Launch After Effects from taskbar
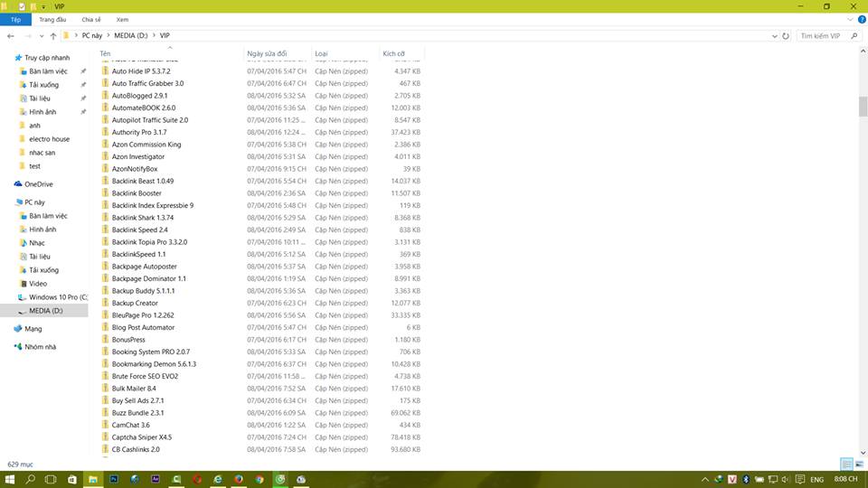The image size is (868, 488). (155, 479)
